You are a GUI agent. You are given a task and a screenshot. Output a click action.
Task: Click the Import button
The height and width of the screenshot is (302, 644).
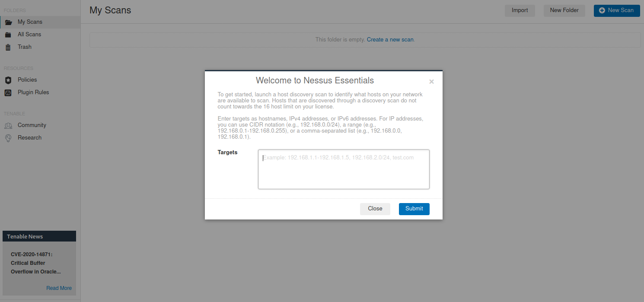(520, 10)
